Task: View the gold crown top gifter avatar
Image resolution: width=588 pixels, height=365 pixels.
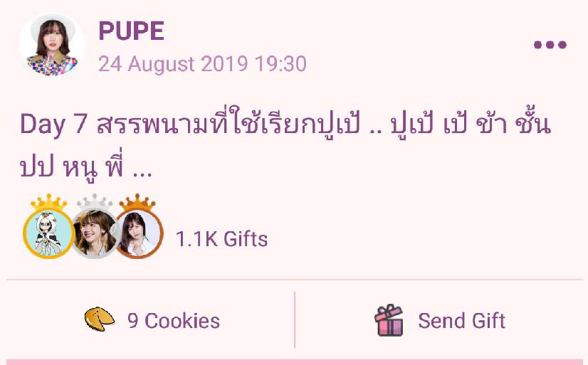Action: [48, 233]
